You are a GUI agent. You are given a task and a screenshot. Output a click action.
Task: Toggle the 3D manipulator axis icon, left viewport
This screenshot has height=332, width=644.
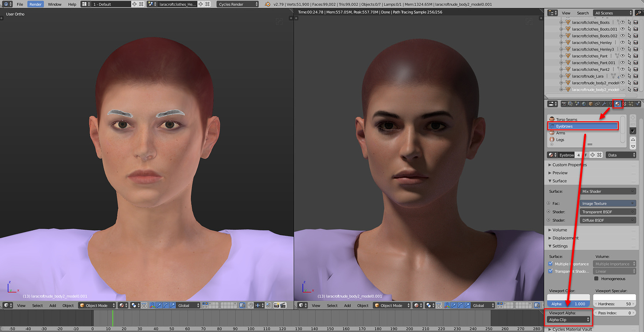(x=152, y=305)
